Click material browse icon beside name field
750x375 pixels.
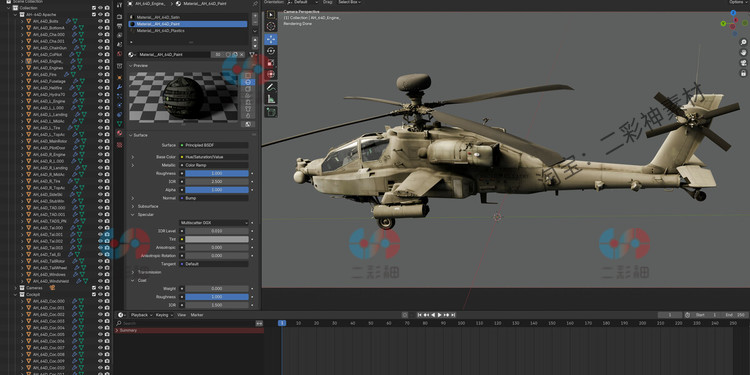coord(131,55)
